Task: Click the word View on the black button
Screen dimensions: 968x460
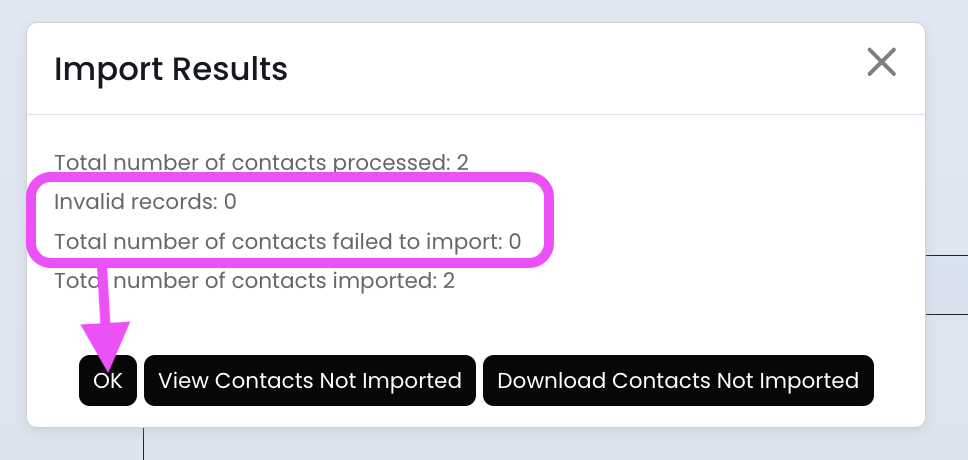Action: 184,381
